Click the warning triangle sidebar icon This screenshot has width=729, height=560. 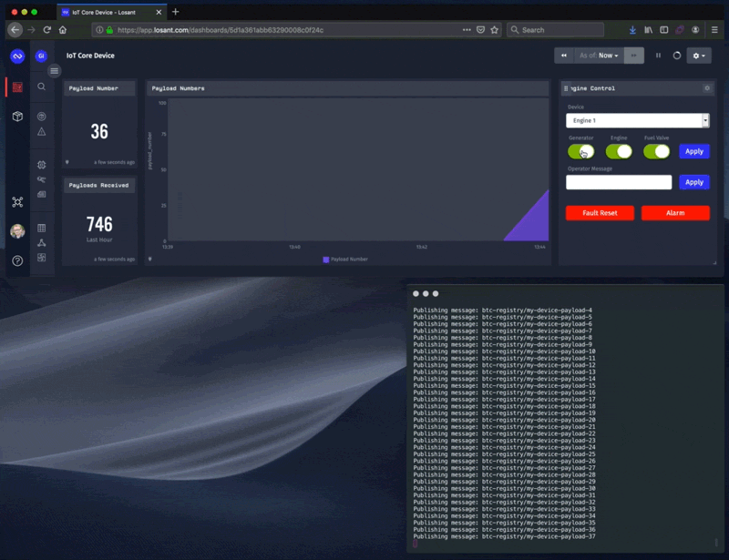(42, 132)
